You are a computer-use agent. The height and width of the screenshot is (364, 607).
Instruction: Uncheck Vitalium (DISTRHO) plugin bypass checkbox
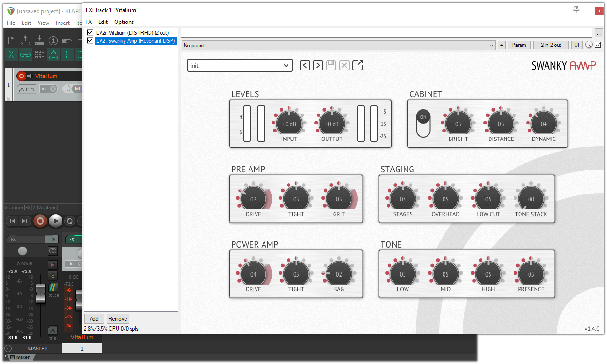click(x=91, y=33)
